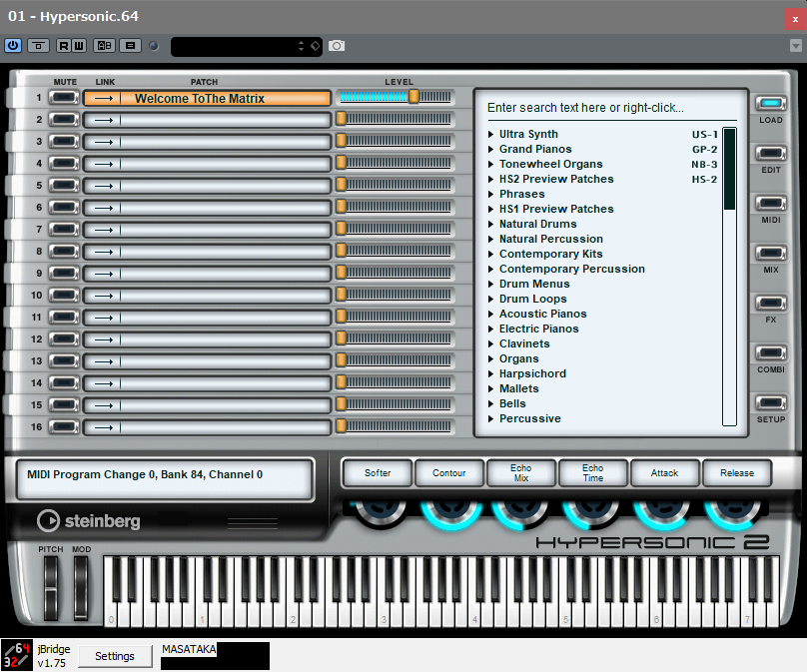
Task: Click the Read automation R button
Action: [64, 46]
